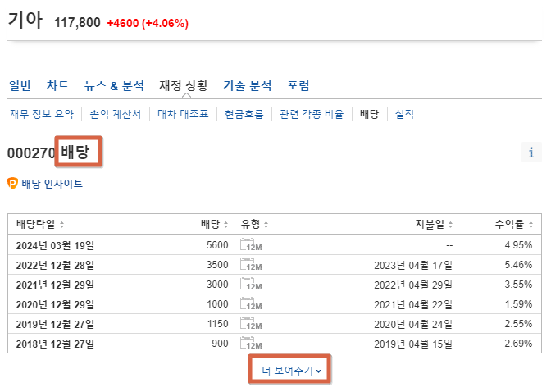Screen dimensions: 551x392
Task: Click the date 2021년 12월 29일
Action: (x=55, y=285)
